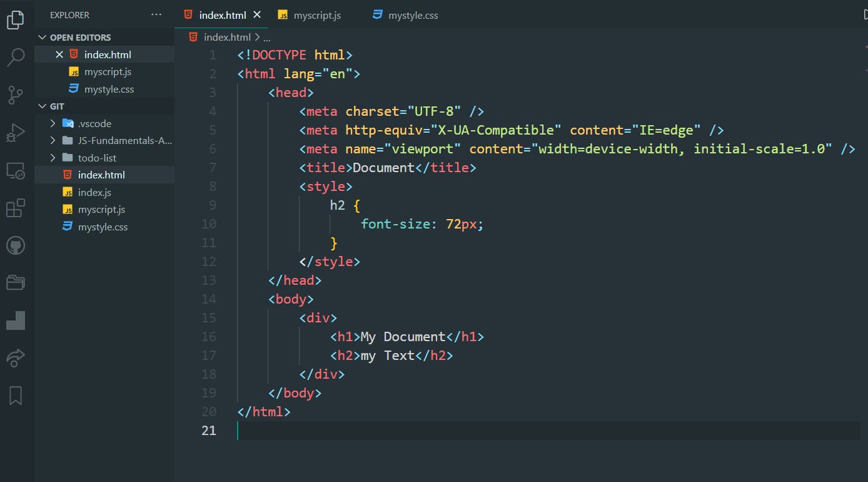Click HTML file icon in the breadcrumb
This screenshot has height=482, width=868.
193,37
